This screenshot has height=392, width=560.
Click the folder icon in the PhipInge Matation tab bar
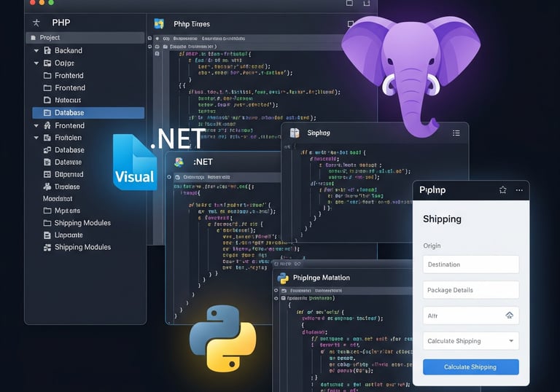tap(284, 291)
